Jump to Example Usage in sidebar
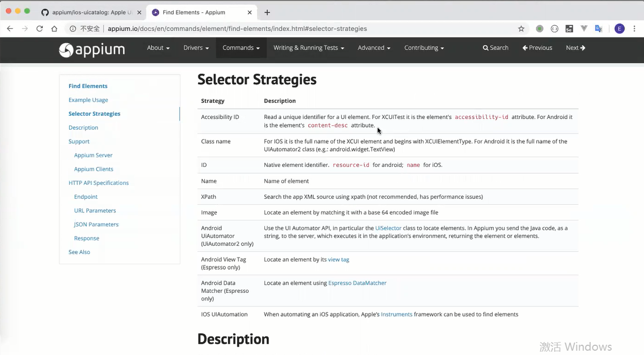The width and height of the screenshot is (644, 355). [88, 100]
